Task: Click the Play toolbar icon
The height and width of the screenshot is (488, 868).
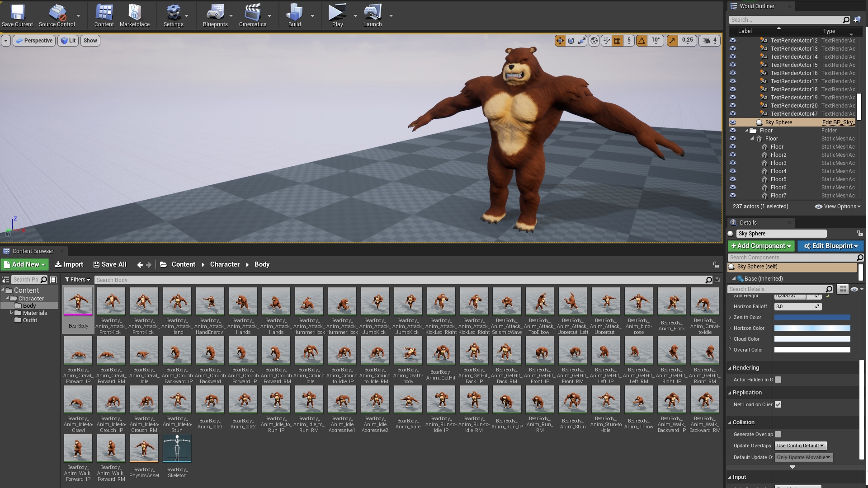Action: [337, 15]
